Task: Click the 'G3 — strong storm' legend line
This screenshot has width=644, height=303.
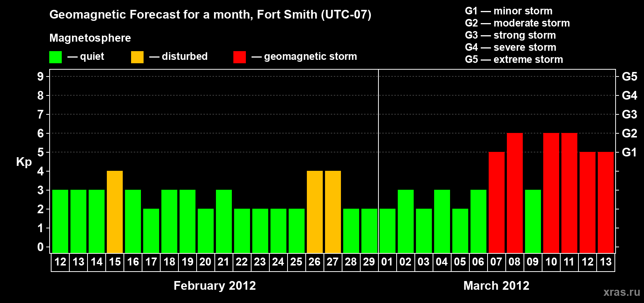Action: (x=510, y=35)
